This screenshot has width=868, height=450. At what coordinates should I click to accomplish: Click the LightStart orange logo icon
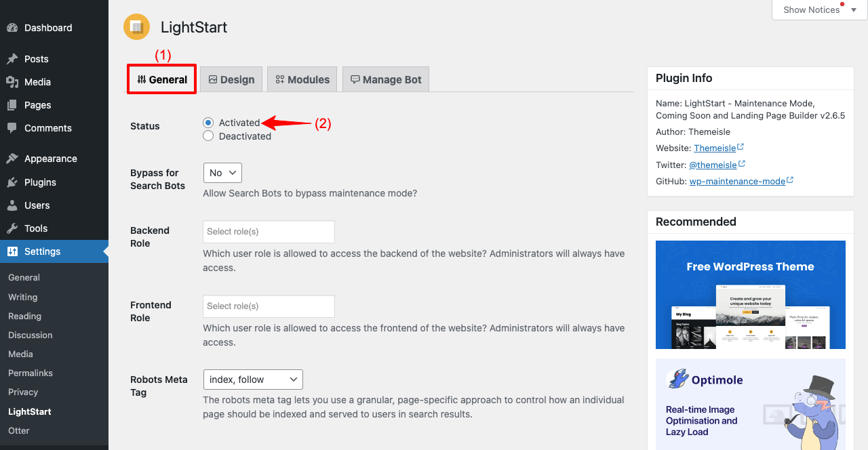point(136,27)
